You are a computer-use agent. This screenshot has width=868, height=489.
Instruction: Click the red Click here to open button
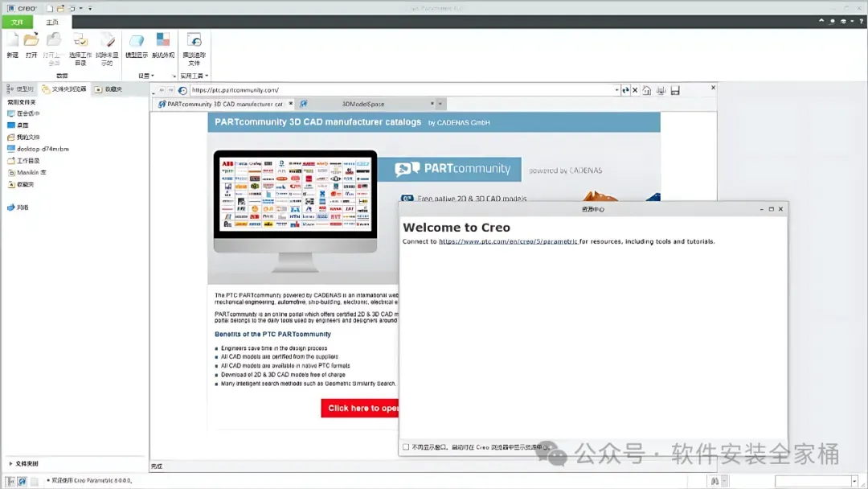(360, 408)
